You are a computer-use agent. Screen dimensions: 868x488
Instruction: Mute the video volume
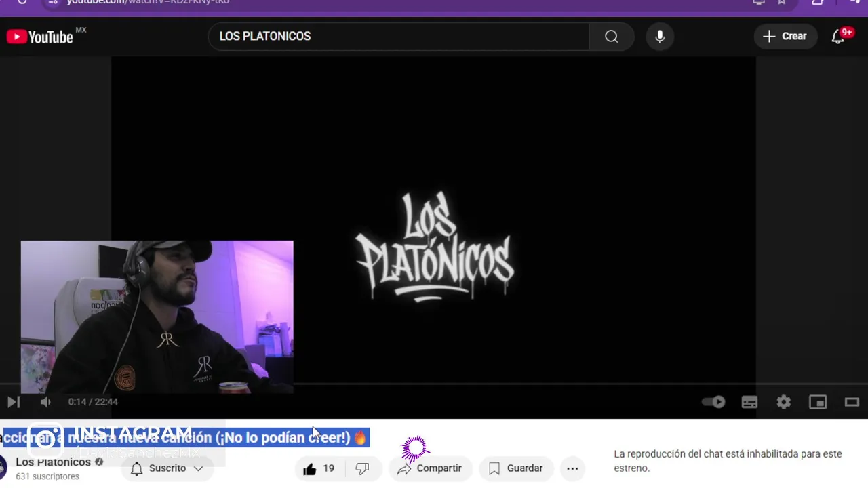45,402
